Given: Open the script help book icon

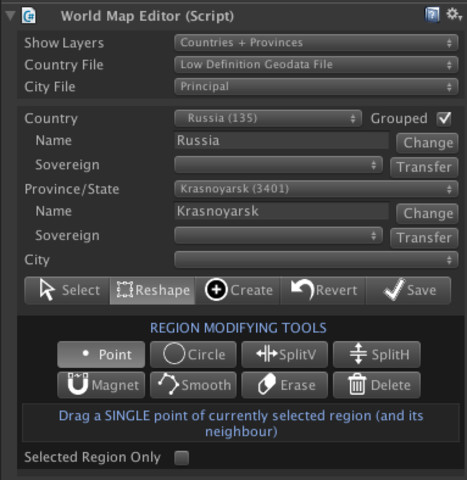Looking at the screenshot, I should pyautogui.click(x=432, y=15).
